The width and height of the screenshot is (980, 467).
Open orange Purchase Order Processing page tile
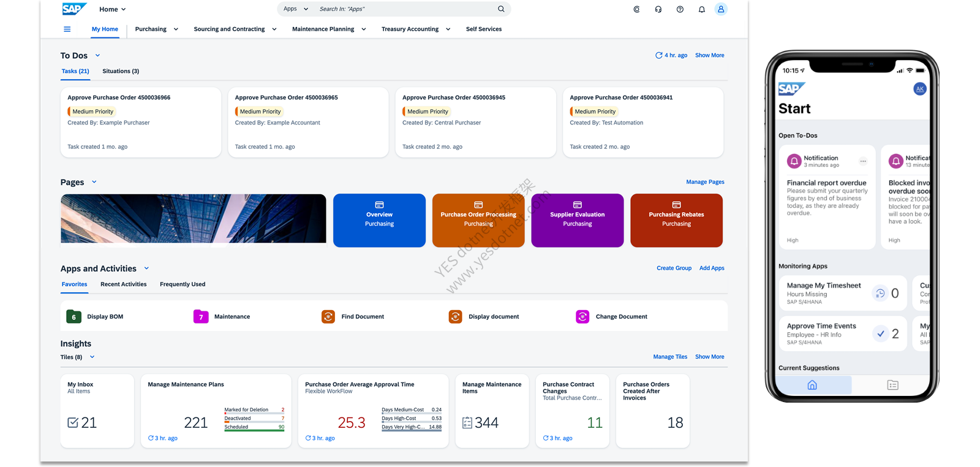[x=478, y=221]
